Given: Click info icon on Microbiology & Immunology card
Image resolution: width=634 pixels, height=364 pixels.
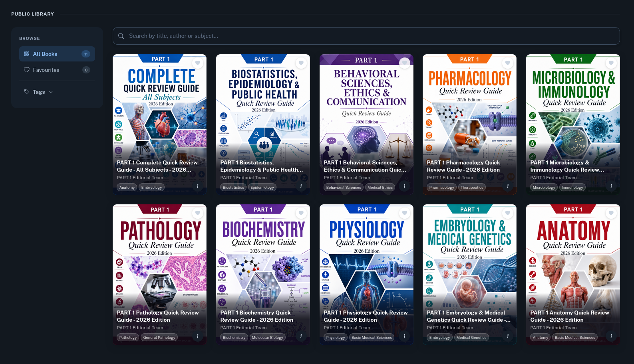Looking at the screenshot, I should click(611, 186).
